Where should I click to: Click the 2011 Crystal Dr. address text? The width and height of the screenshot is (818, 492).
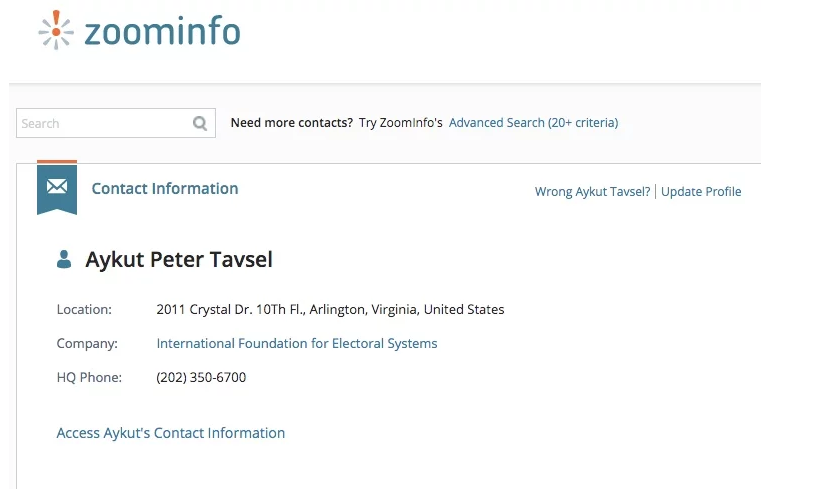pyautogui.click(x=330, y=310)
